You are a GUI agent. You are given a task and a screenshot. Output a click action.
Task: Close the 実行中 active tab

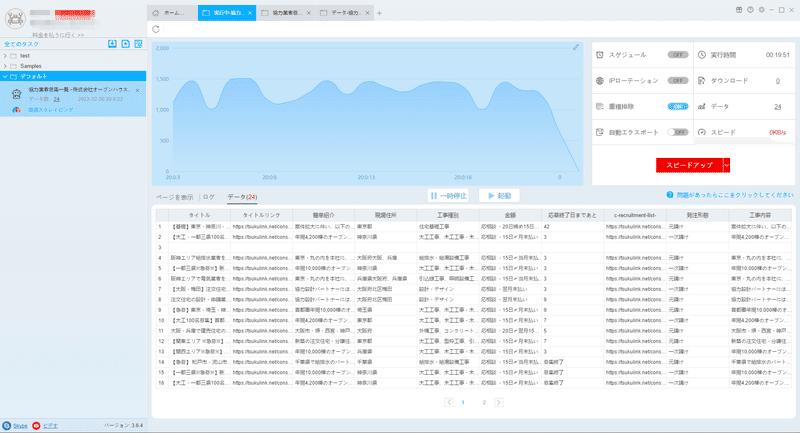point(250,13)
